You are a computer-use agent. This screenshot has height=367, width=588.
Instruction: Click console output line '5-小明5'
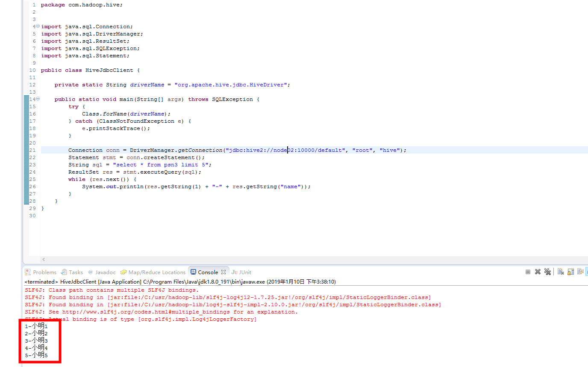click(36, 355)
